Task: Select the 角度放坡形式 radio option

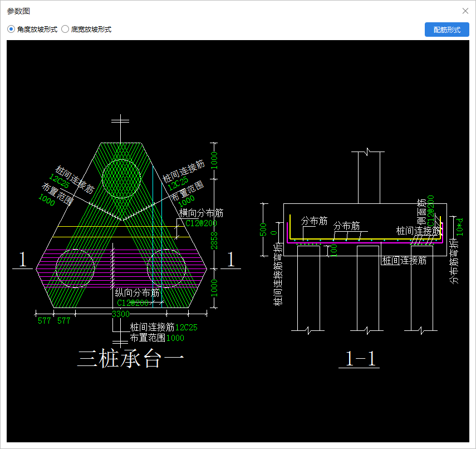Action: [x=32, y=30]
